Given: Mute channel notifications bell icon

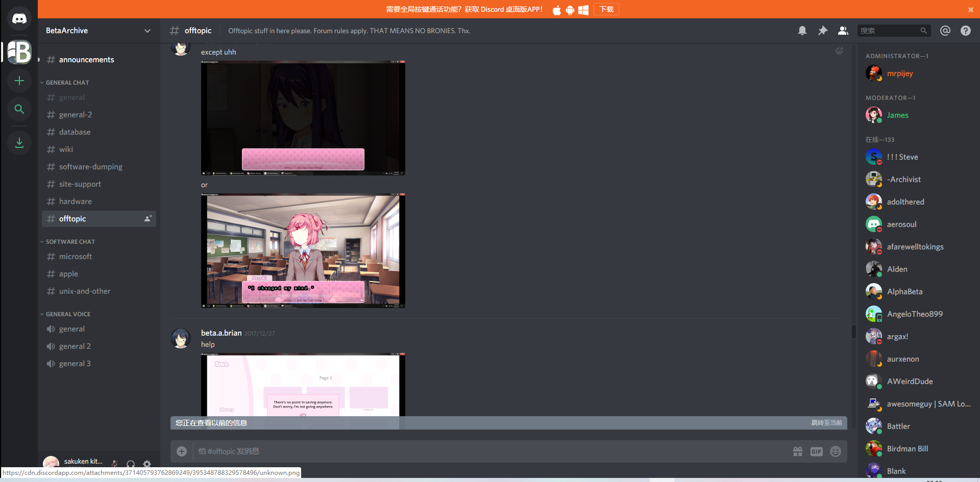Looking at the screenshot, I should tap(802, 31).
